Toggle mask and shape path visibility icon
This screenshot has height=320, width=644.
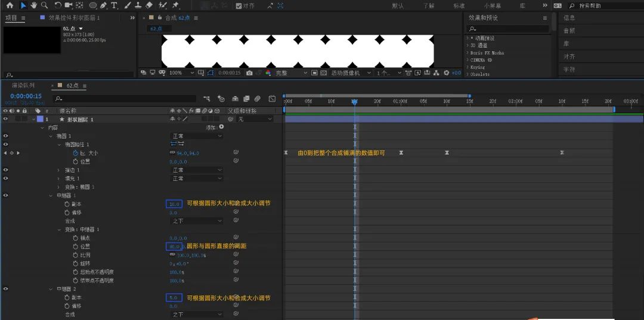point(210,73)
